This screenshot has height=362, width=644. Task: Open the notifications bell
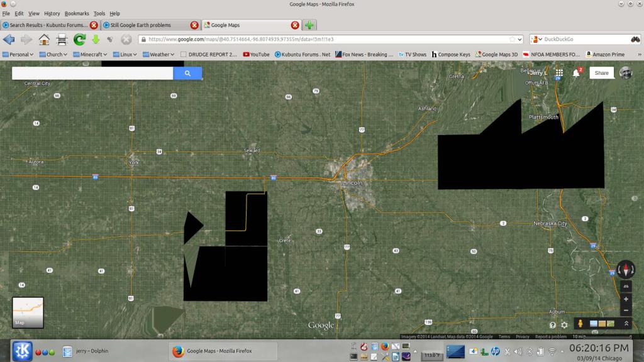576,73
